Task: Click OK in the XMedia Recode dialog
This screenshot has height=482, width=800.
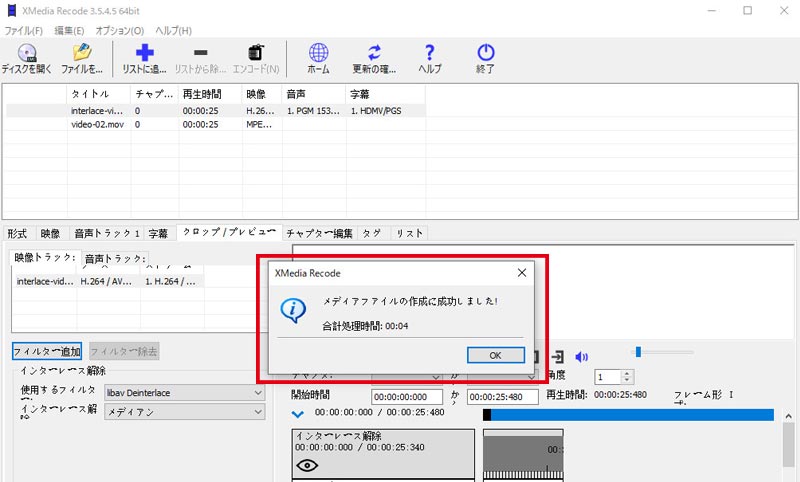Action: tap(495, 355)
